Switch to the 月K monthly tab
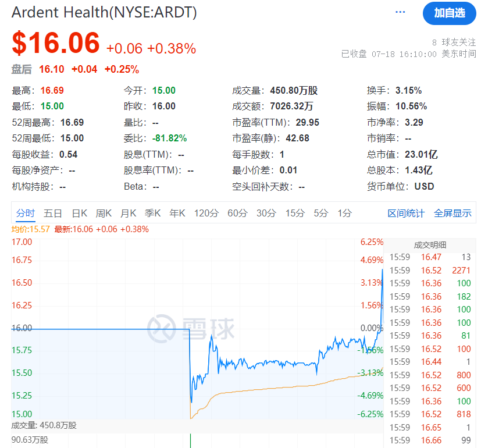The height and width of the screenshot is (448, 481). [x=127, y=213]
